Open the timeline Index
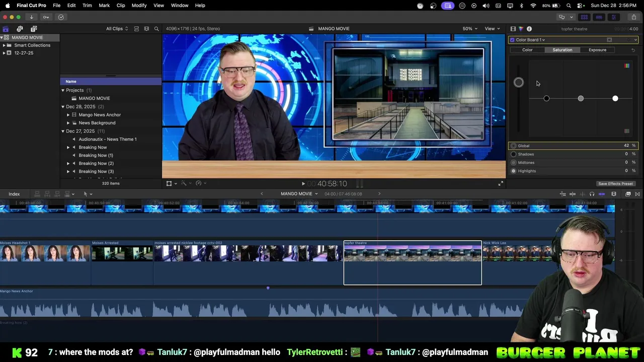This screenshot has height=362, width=644. [14, 194]
